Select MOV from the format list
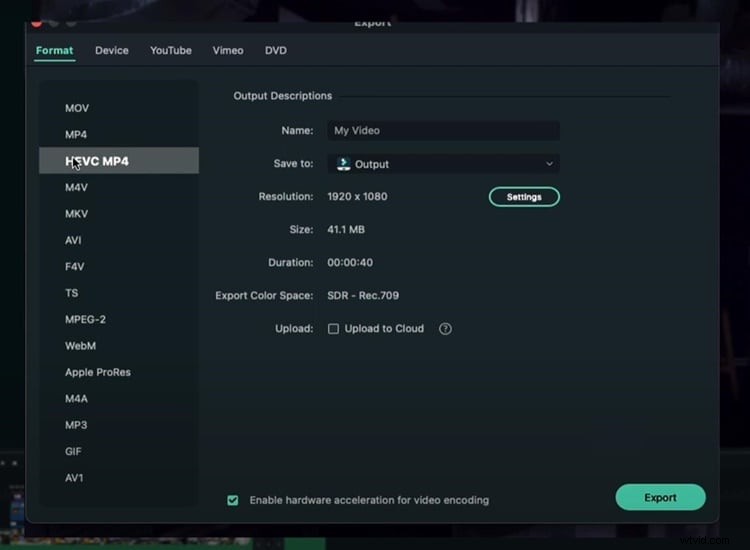Viewport: 750px width, 550px height. coord(77,108)
